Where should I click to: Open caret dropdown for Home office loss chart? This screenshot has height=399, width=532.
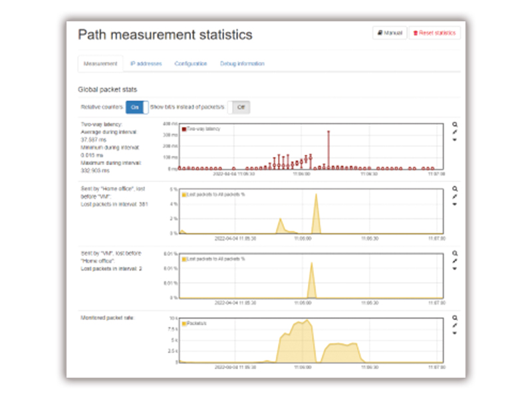point(455,205)
